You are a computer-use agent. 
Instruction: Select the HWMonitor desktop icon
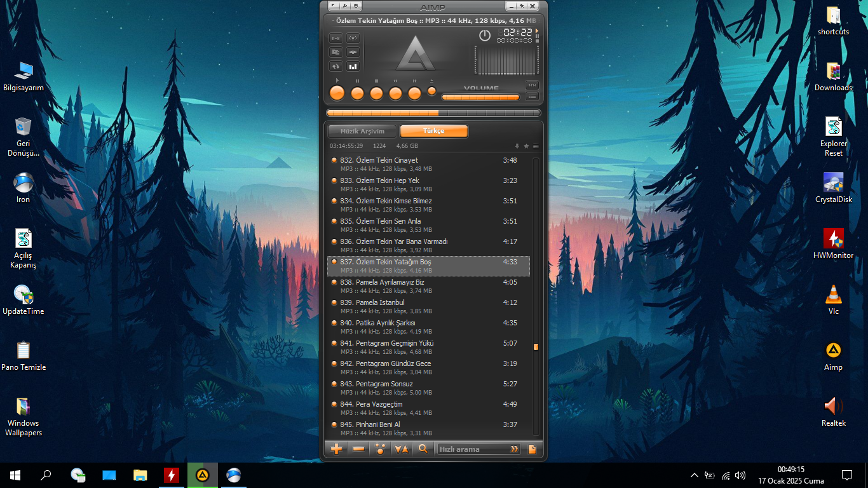[x=833, y=244]
